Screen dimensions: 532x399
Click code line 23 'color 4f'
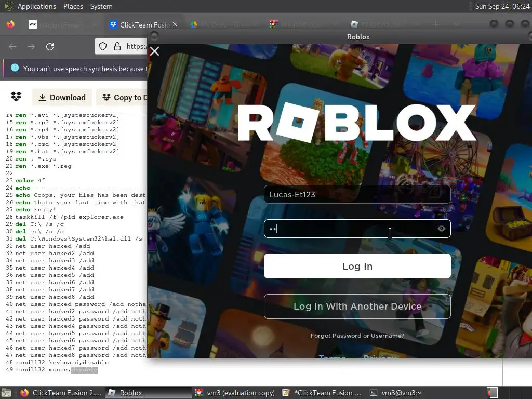pos(30,180)
